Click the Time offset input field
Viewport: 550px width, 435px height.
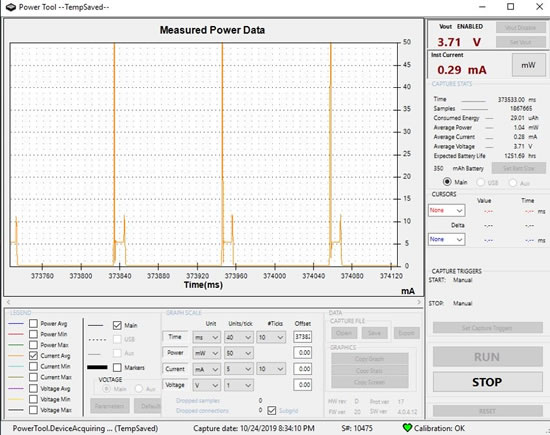pyautogui.click(x=302, y=337)
